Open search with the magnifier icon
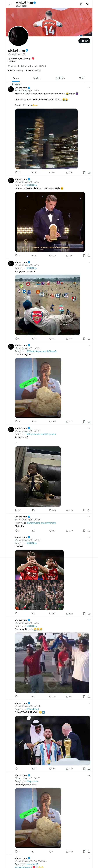98x868 pixels. [x=87, y=4]
